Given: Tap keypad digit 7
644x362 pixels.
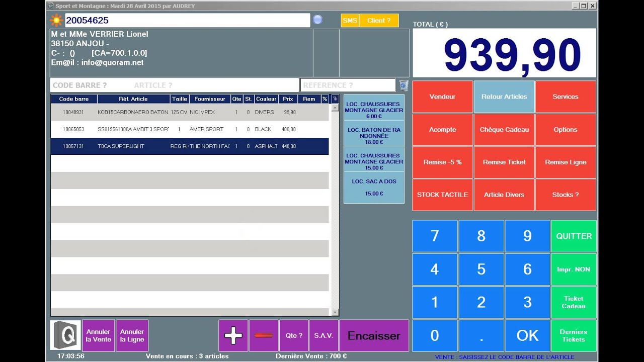Looking at the screenshot, I should coord(435,236).
